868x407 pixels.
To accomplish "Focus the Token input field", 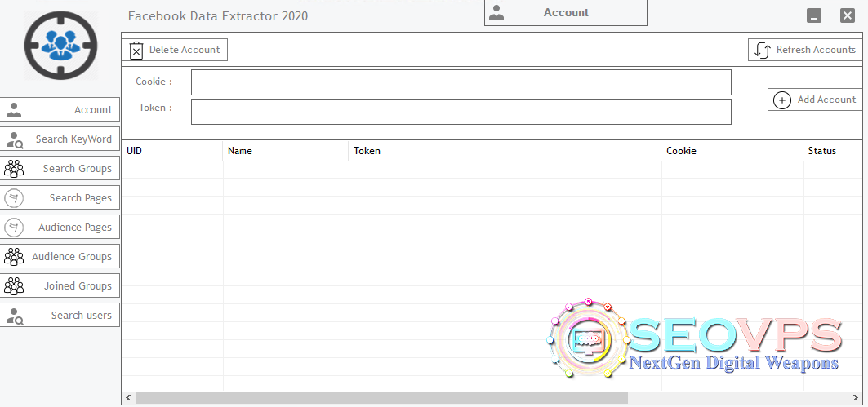I will 461,112.
